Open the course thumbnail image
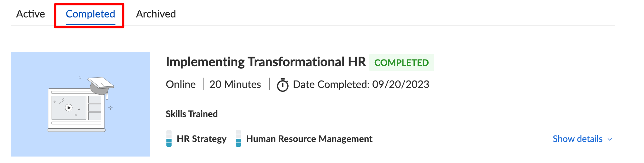 point(81,104)
